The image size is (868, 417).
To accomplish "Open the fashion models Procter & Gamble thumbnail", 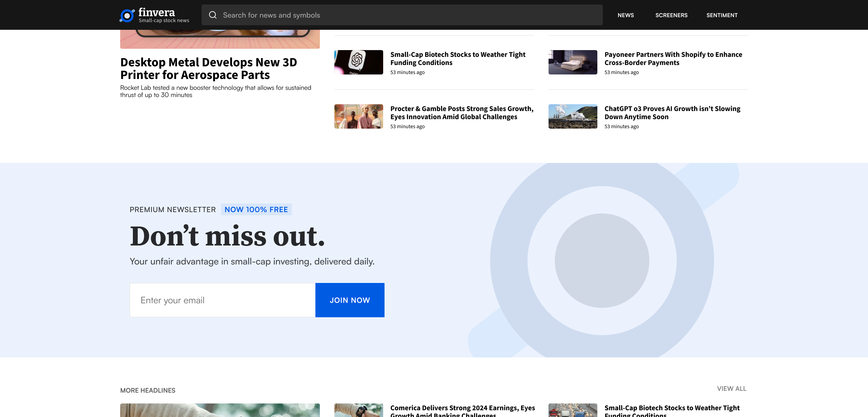I will point(359,116).
